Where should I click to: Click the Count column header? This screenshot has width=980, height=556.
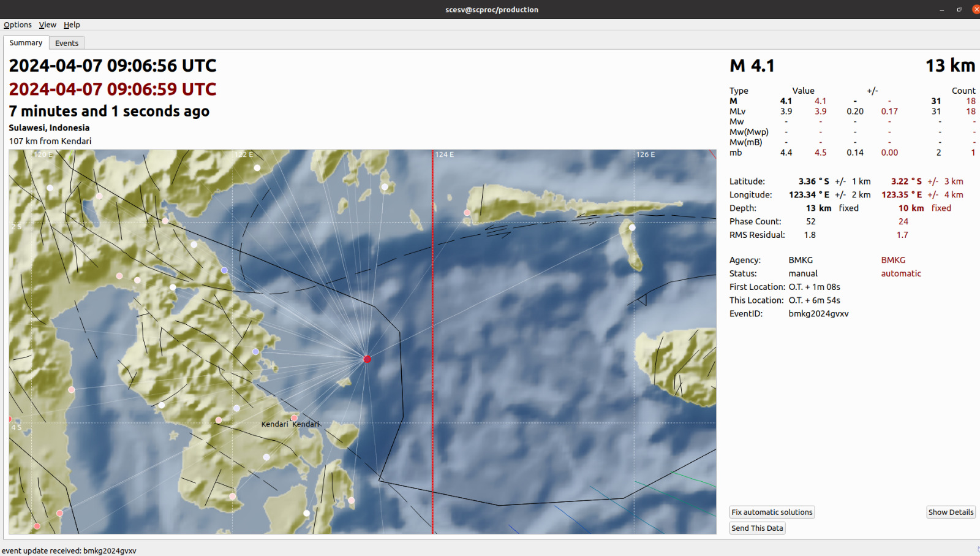963,91
